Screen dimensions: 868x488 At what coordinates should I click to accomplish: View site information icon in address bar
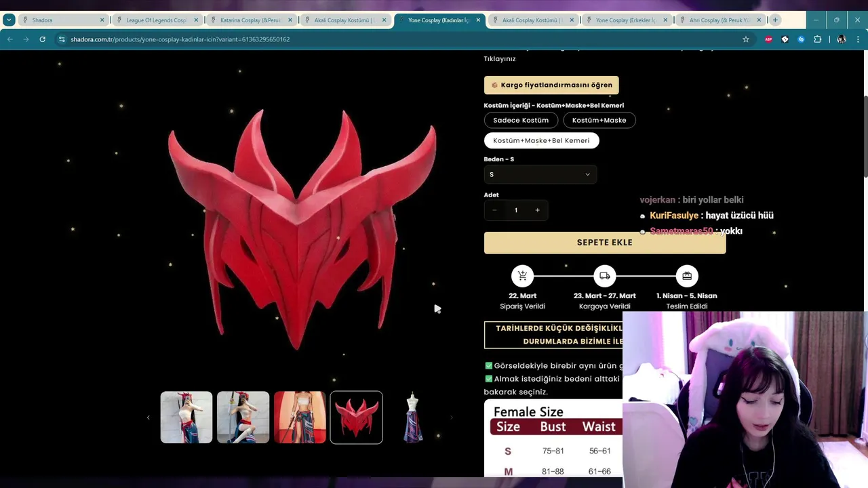62,39
